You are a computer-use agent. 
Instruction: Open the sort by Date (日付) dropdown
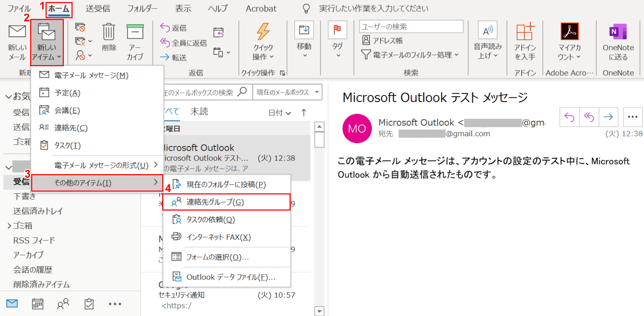pos(280,113)
